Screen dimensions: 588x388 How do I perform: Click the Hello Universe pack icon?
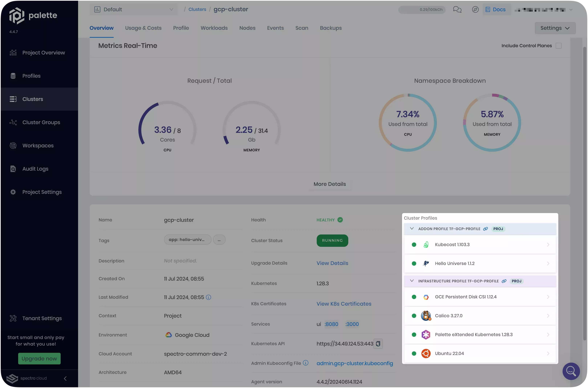[x=426, y=264]
